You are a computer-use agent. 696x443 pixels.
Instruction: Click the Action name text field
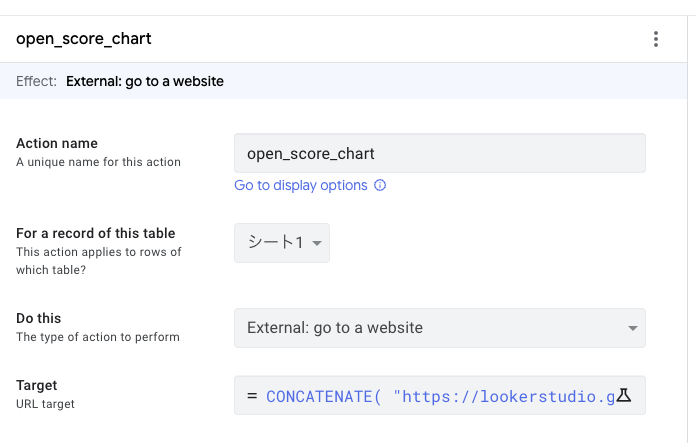[439, 153]
